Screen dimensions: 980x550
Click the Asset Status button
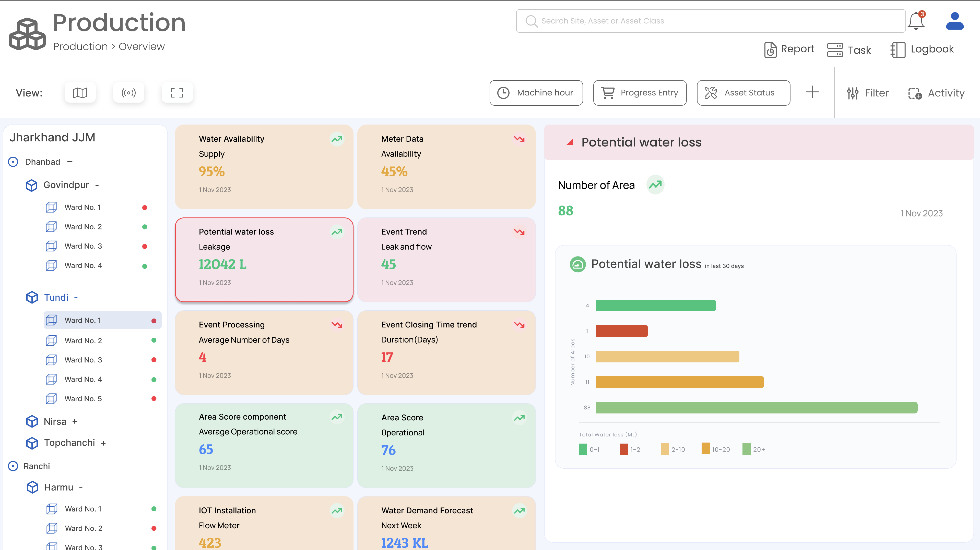743,93
